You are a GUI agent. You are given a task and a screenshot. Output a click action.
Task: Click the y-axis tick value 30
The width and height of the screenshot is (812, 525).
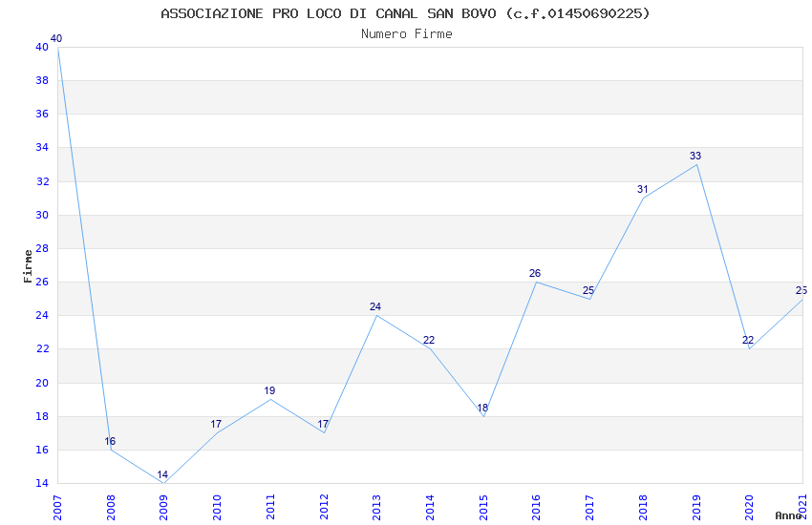coord(42,215)
